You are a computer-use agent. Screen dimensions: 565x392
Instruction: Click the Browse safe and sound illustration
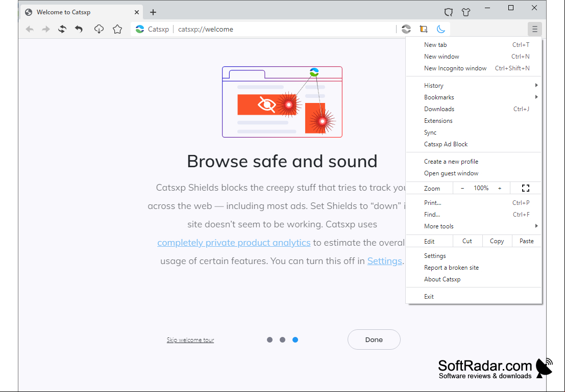pyautogui.click(x=282, y=102)
